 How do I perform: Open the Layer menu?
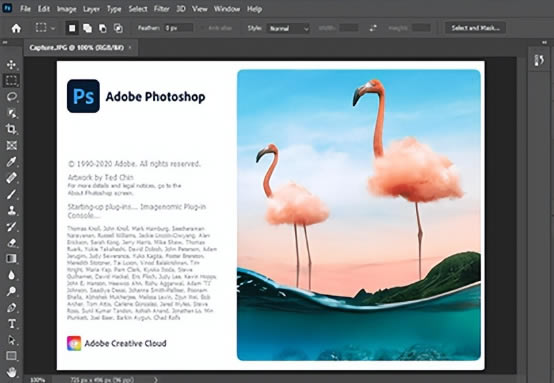coord(91,9)
